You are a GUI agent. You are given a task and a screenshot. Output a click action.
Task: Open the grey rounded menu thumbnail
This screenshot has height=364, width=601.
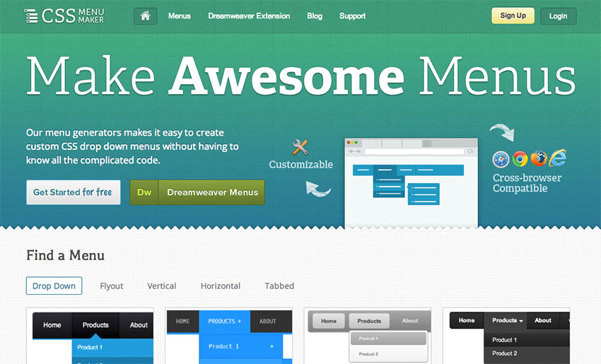click(x=368, y=336)
